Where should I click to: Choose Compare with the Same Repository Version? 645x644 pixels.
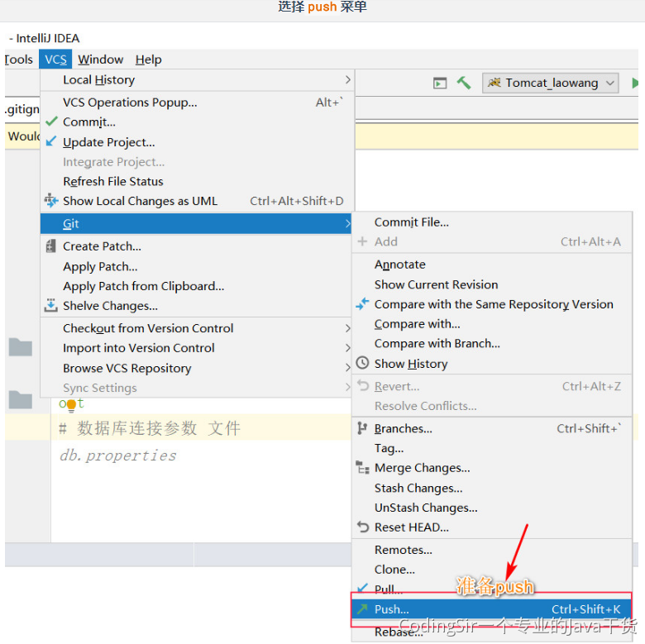pos(492,304)
